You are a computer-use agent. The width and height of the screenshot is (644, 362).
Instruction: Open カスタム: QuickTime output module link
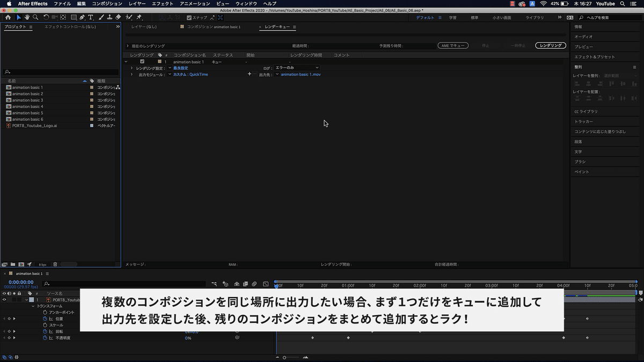coord(191,75)
